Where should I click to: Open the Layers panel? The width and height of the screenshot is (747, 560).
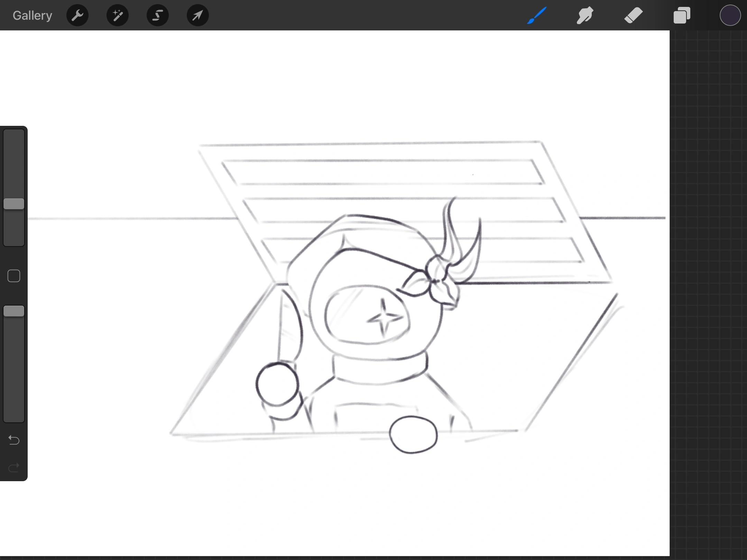click(682, 15)
